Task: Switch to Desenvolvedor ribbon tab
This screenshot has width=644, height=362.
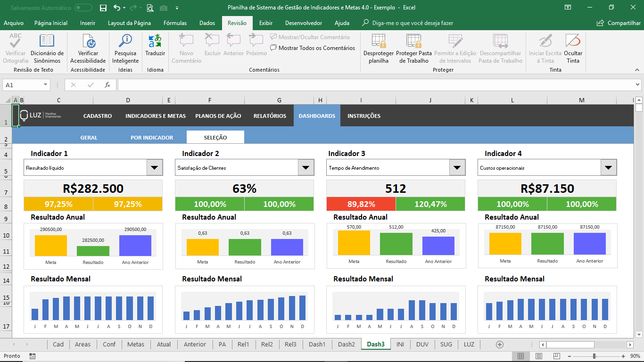Action: click(x=304, y=23)
